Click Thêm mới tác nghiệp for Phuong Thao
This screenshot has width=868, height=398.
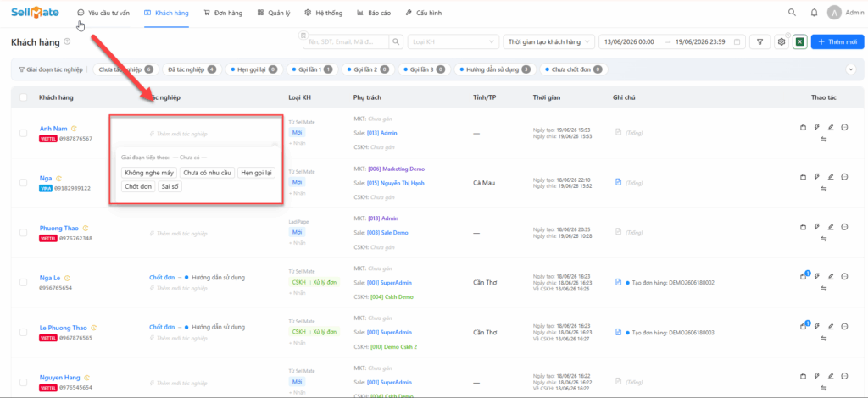[179, 234]
